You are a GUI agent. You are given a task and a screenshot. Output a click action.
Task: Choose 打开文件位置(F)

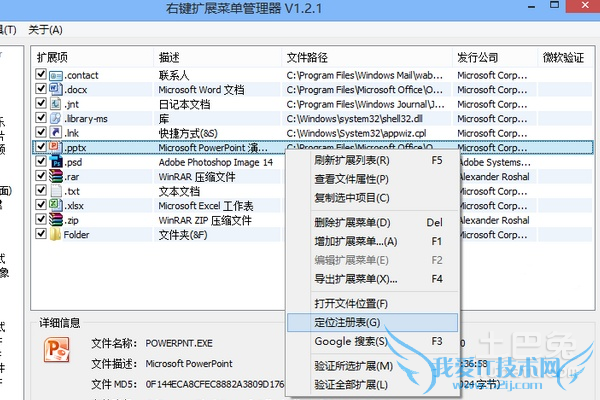point(372,304)
